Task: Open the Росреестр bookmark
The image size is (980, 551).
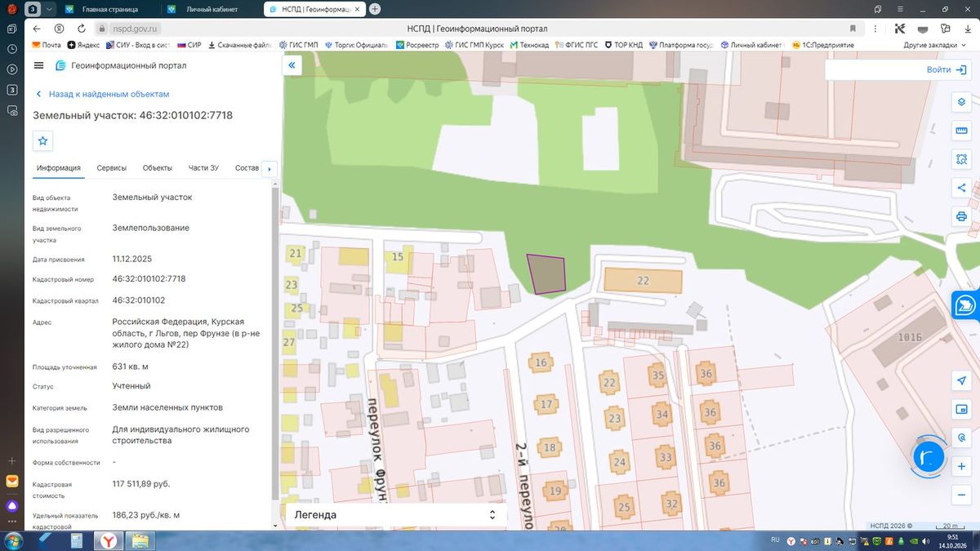Action: tap(416, 45)
